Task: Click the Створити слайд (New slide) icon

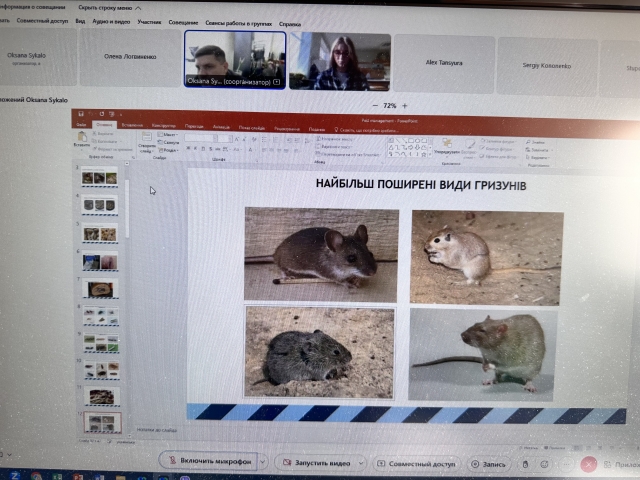Action: pyautogui.click(x=147, y=137)
